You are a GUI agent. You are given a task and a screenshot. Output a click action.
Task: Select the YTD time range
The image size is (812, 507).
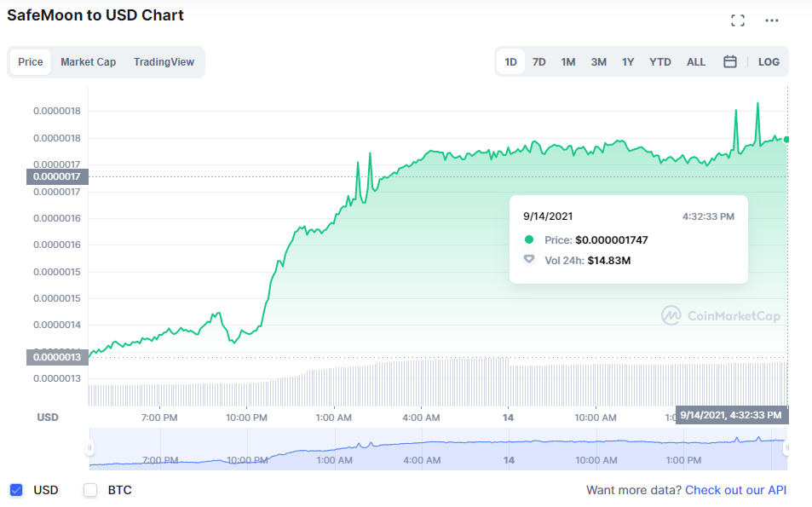click(659, 62)
